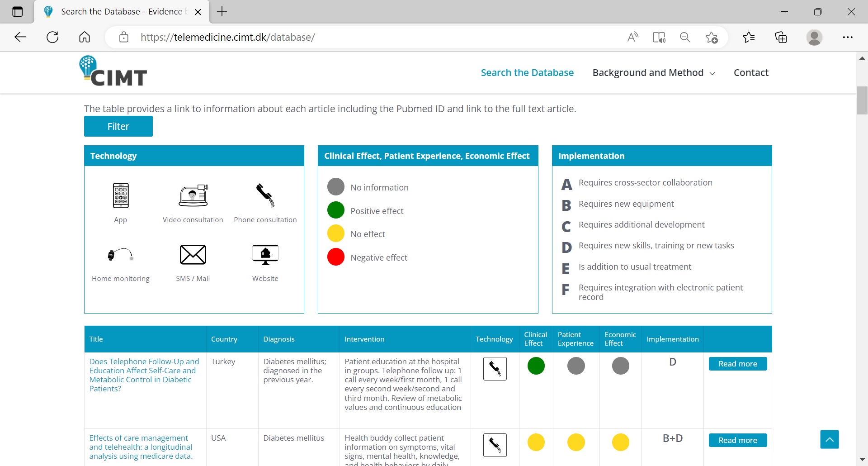Image resolution: width=868 pixels, height=466 pixels.
Task: Open the Favorites list
Action: (749, 37)
